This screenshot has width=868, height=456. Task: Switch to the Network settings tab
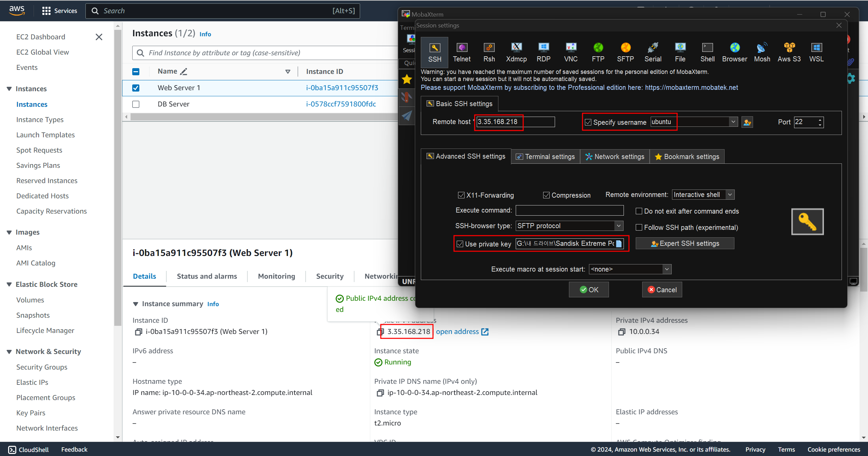tap(615, 157)
